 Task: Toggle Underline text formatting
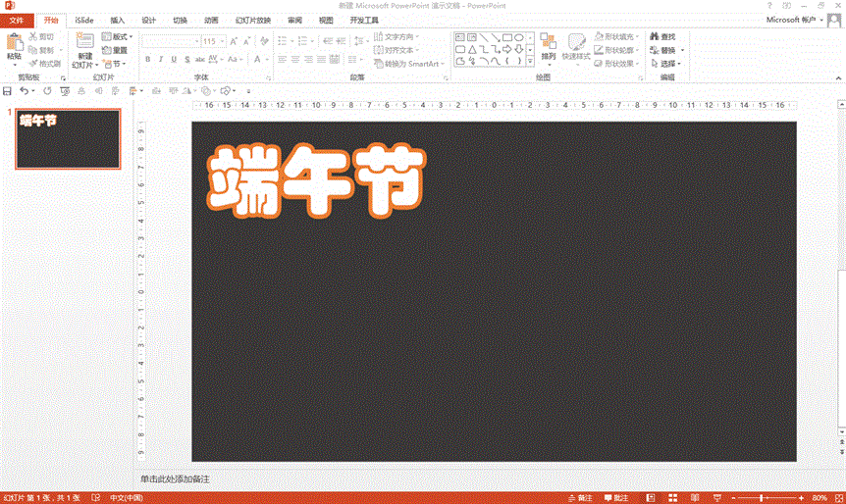173,59
